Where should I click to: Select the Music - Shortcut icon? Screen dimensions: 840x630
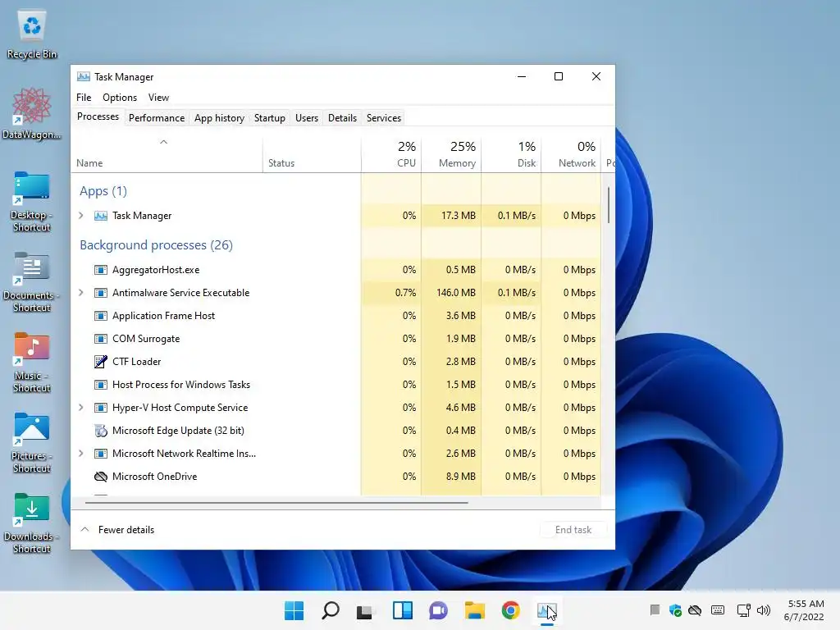(x=32, y=362)
